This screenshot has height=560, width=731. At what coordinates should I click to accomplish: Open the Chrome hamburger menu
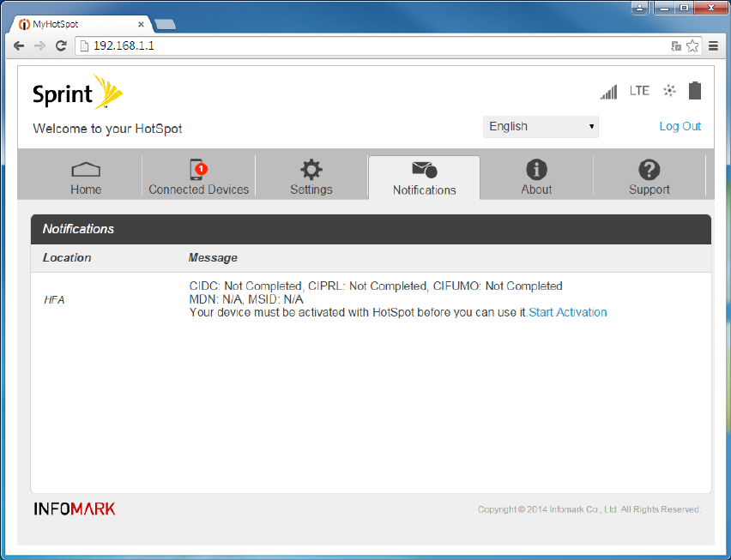pos(713,45)
